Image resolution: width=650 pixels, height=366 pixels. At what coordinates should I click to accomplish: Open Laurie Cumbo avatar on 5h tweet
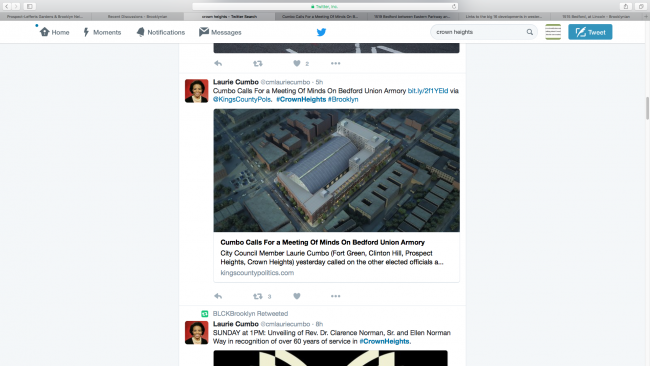196,91
